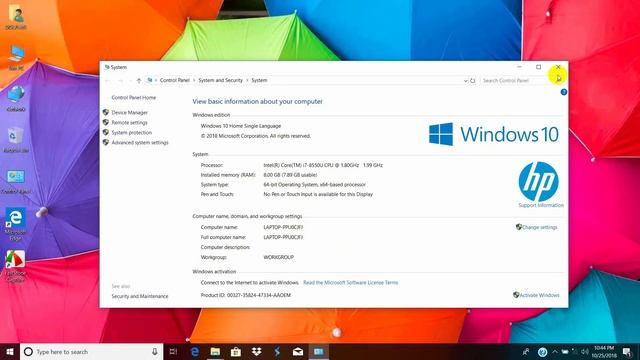This screenshot has width=640, height=360.
Task: Read the Microsoft Software License Terms
Action: click(350, 282)
